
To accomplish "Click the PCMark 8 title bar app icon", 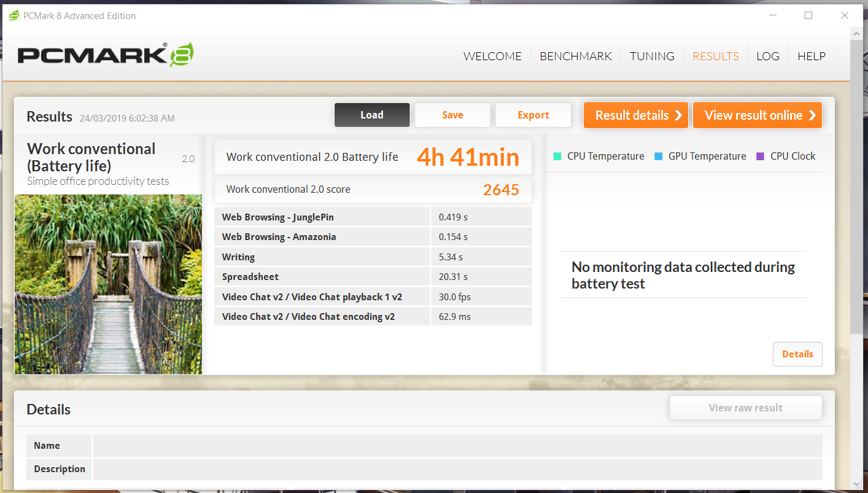I will (14, 15).
